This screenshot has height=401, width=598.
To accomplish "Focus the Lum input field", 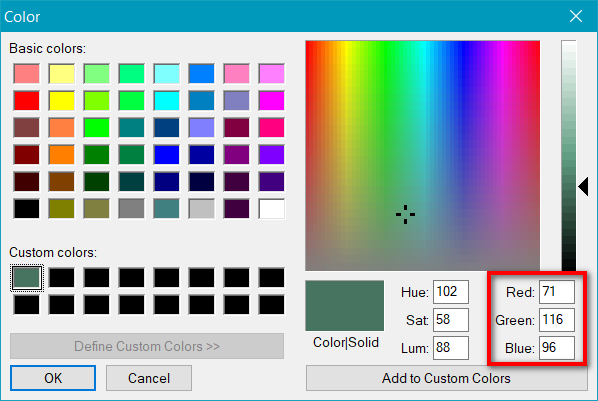I will point(451,348).
